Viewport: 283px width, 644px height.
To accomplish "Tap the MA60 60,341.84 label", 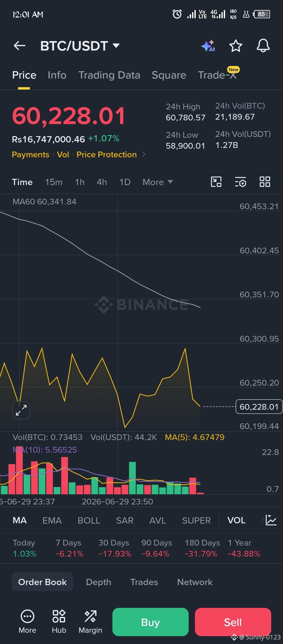I will pos(45,202).
